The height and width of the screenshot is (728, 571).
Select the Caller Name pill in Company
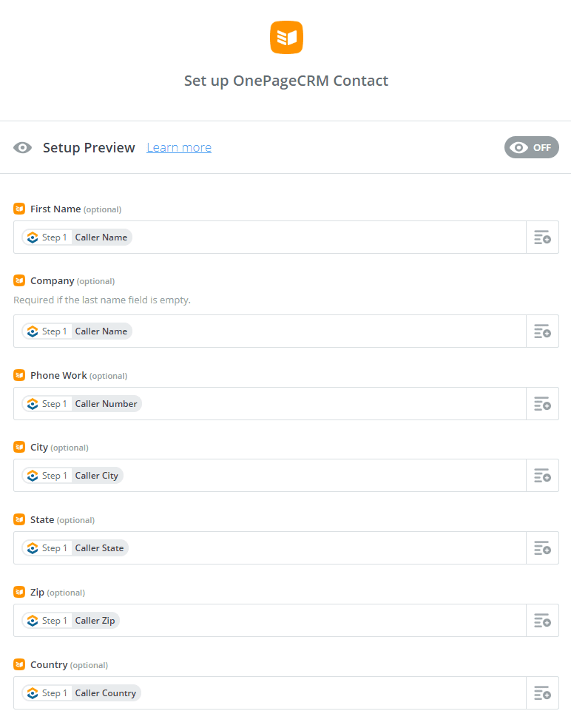click(77, 331)
